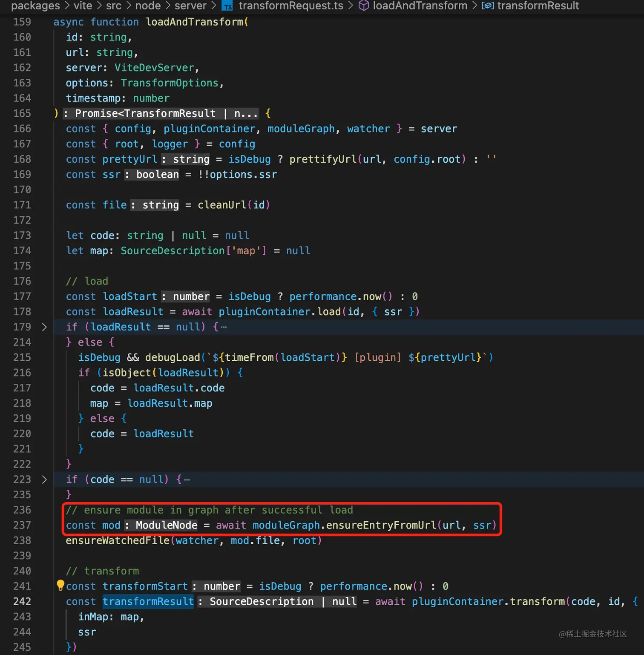Screen dimensions: 644x655
Task: Click 'Promise<TransformResult | n...' return type hint
Action: [x=161, y=113]
